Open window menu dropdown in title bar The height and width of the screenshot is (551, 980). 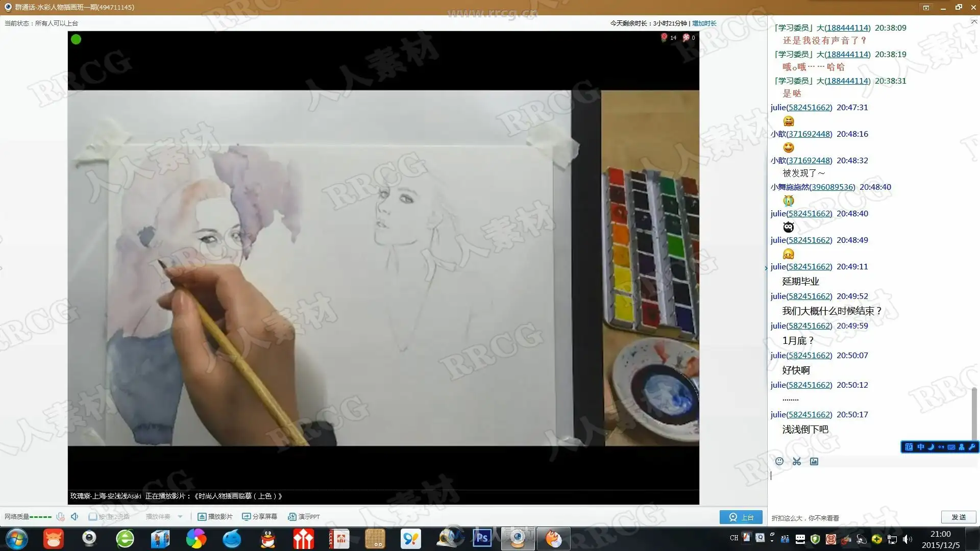click(x=926, y=7)
